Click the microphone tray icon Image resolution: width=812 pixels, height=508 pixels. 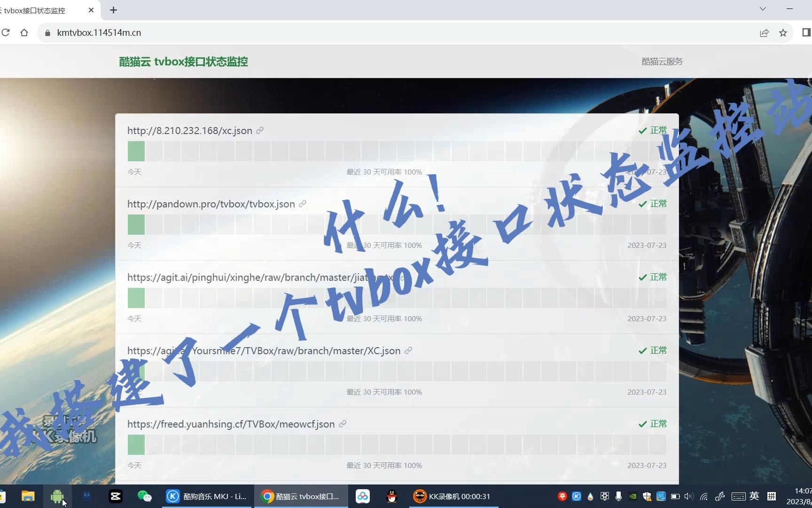point(619,496)
